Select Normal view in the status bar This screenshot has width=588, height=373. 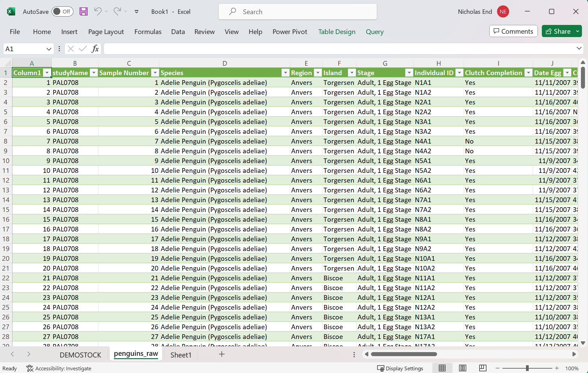pyautogui.click(x=442, y=368)
